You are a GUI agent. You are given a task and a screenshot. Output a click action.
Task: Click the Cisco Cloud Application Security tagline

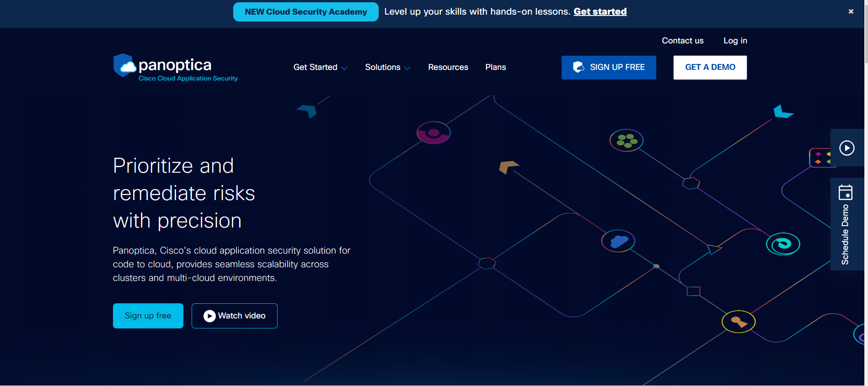coord(188,79)
